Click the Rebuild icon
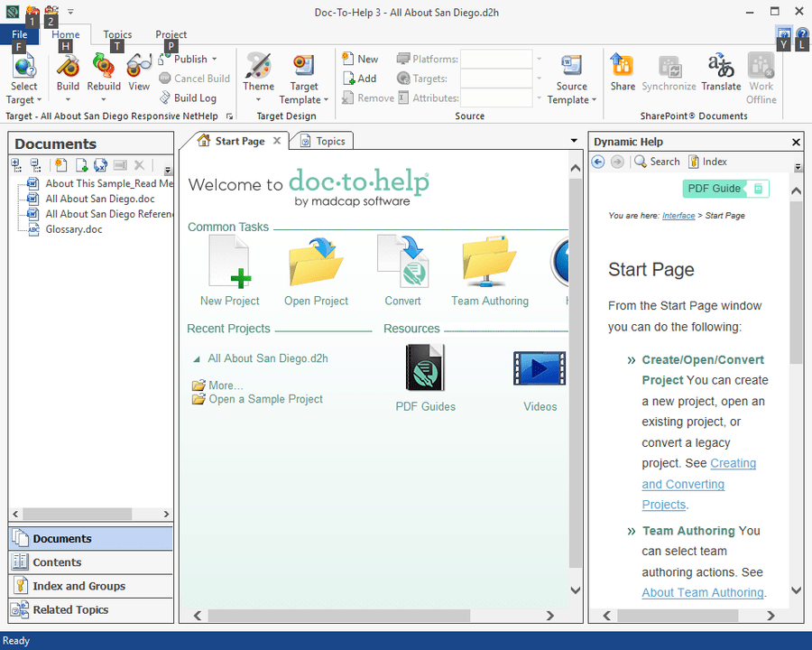 coord(103,66)
